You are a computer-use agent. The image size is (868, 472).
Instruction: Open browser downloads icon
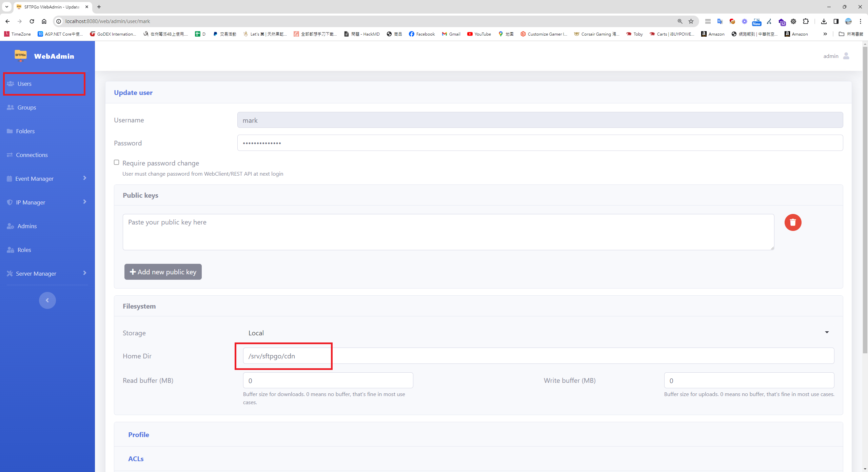(x=824, y=21)
